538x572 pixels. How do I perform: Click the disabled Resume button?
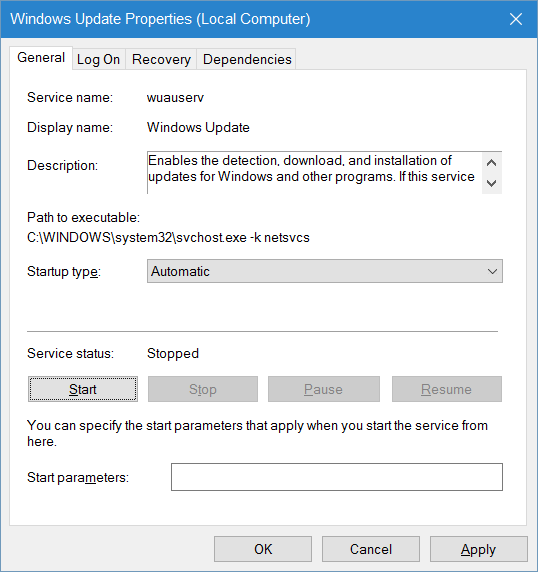[447, 389]
